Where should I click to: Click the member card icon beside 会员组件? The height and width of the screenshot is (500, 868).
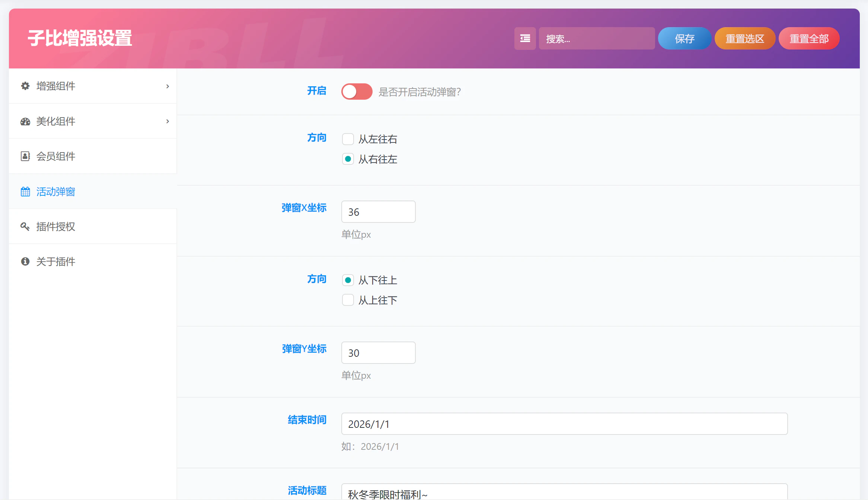point(25,156)
